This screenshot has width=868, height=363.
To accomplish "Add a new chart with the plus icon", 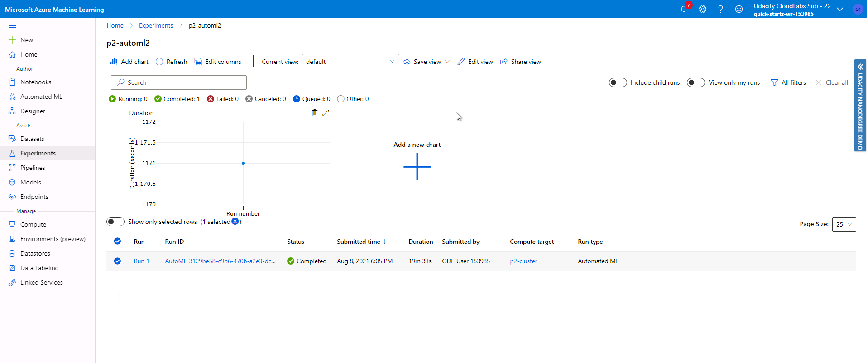I will click(x=417, y=167).
